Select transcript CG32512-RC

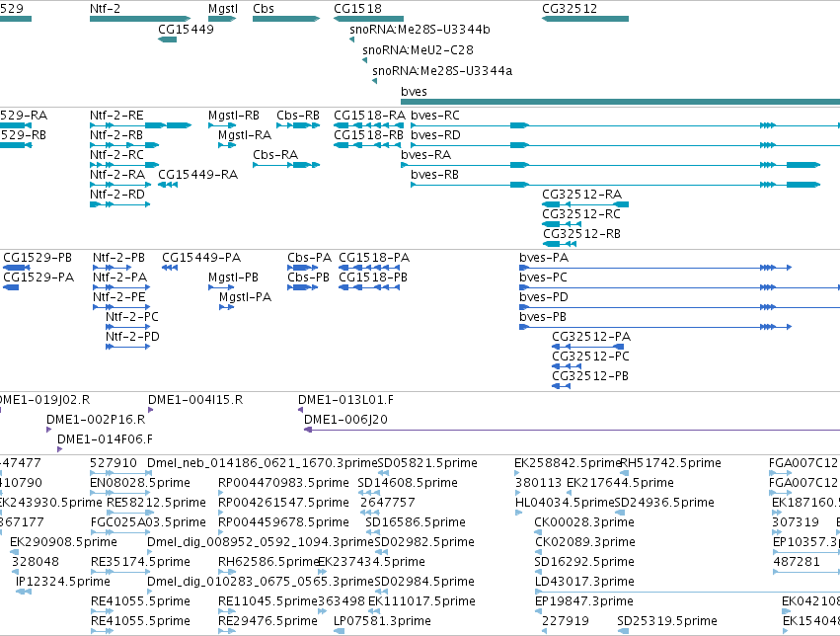tap(562, 224)
